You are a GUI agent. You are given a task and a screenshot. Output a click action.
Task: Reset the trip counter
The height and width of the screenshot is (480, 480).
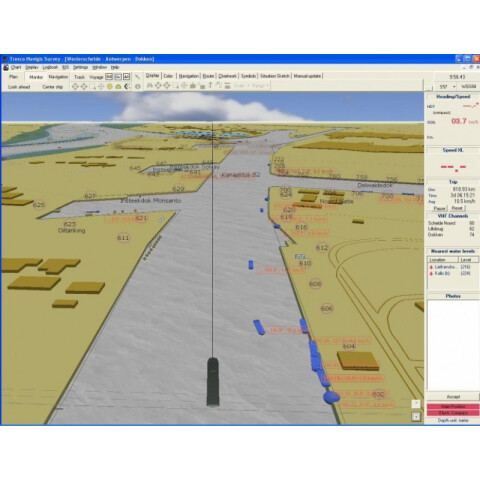tap(457, 208)
